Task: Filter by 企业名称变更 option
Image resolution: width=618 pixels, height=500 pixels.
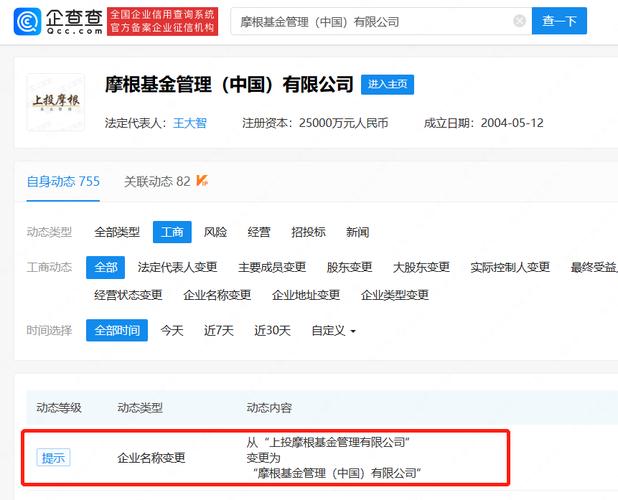Action: 217,295
